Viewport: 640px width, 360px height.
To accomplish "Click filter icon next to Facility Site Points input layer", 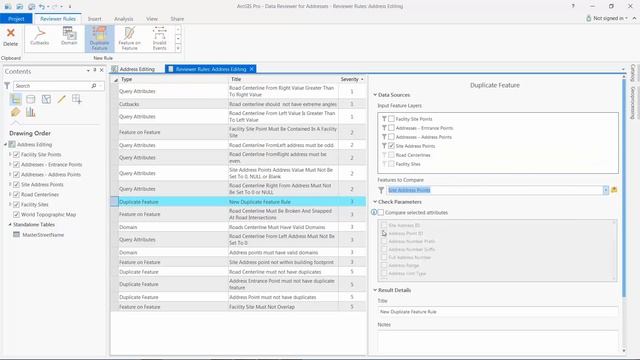I will click(x=384, y=119).
